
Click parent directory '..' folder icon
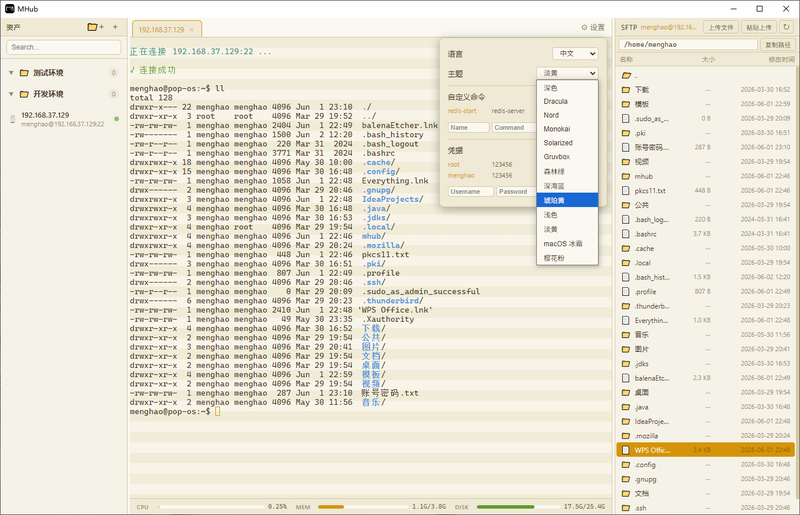tap(627, 76)
